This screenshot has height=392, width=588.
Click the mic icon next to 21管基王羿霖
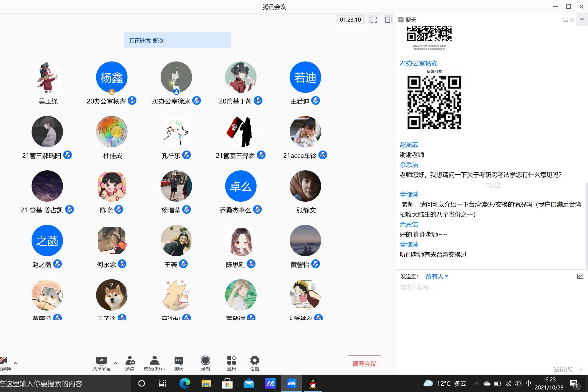261,155
